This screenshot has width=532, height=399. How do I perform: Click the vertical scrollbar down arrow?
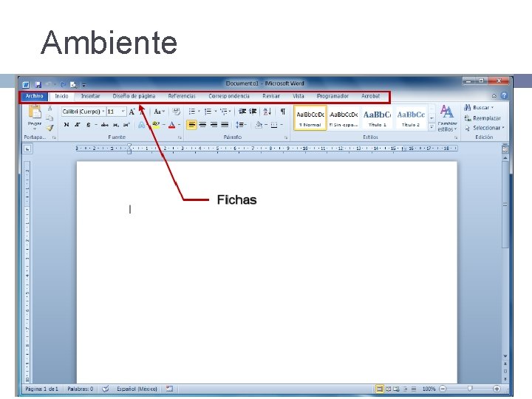click(x=505, y=356)
